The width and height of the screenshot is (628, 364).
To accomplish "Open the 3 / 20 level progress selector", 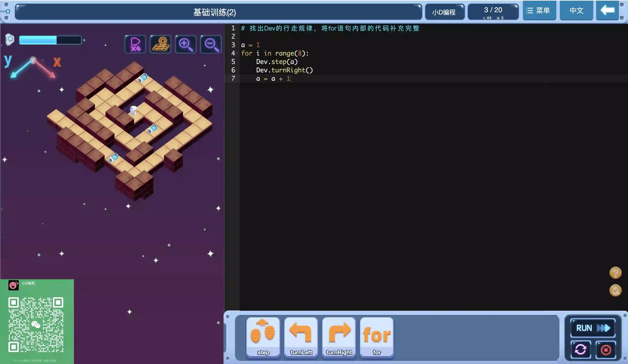I will click(493, 12).
